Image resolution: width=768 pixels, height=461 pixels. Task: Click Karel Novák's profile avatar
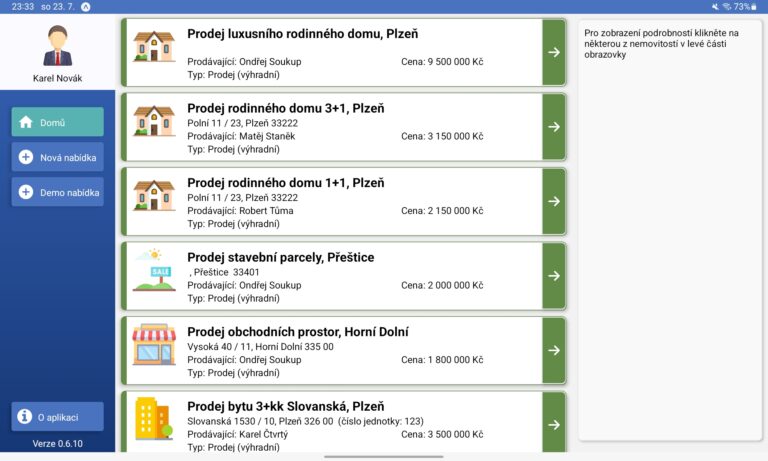click(58, 46)
